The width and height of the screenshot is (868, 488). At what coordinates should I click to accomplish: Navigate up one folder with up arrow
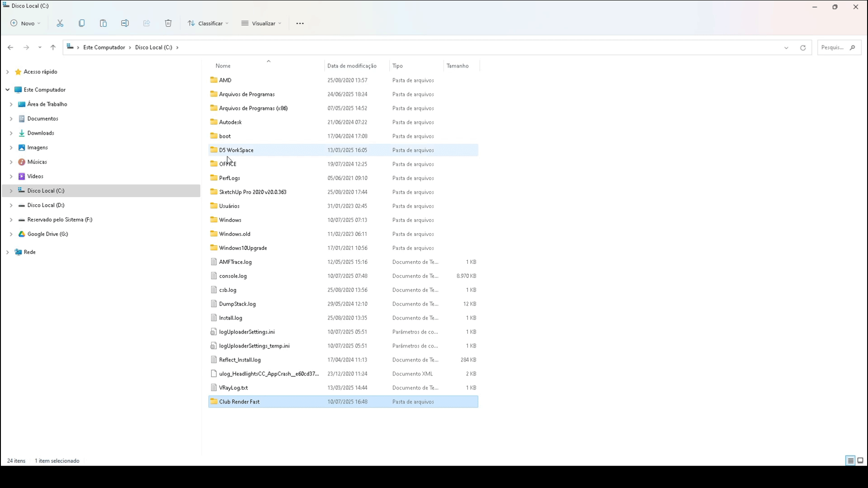click(x=53, y=47)
